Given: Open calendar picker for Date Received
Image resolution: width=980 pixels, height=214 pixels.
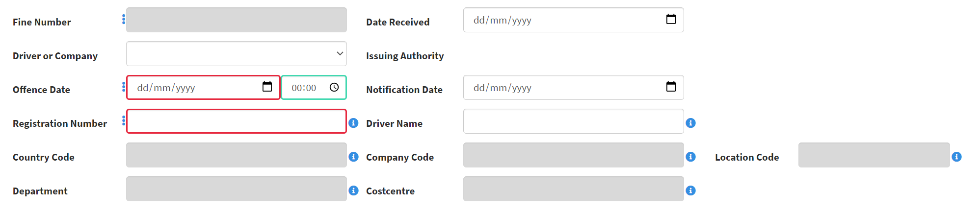Looking at the screenshot, I should pyautogui.click(x=671, y=20).
